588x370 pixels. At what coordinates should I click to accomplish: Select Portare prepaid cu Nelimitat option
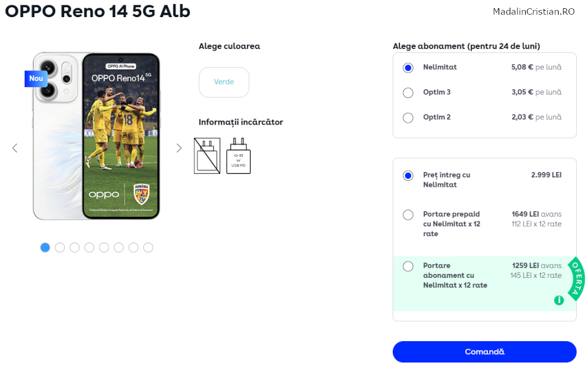tap(408, 215)
